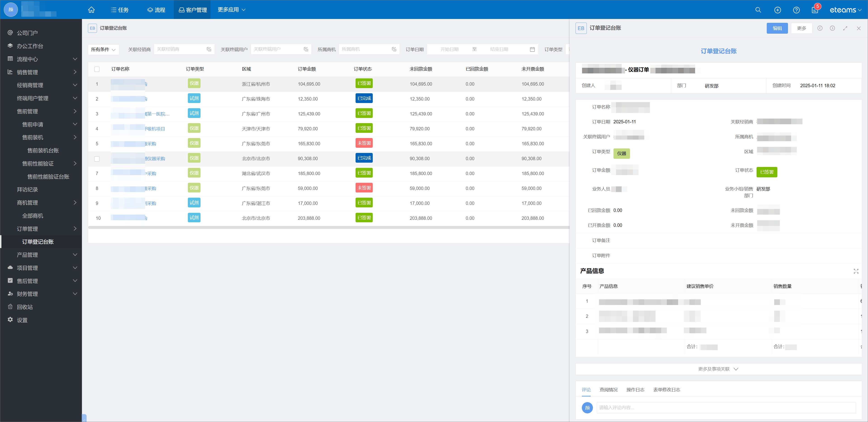
Task: Click the picker icon in 关联终端用户 filter
Action: (x=306, y=49)
